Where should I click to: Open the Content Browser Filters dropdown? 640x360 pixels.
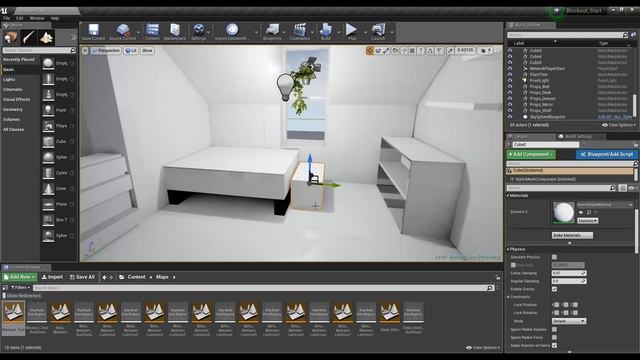[x=20, y=288]
